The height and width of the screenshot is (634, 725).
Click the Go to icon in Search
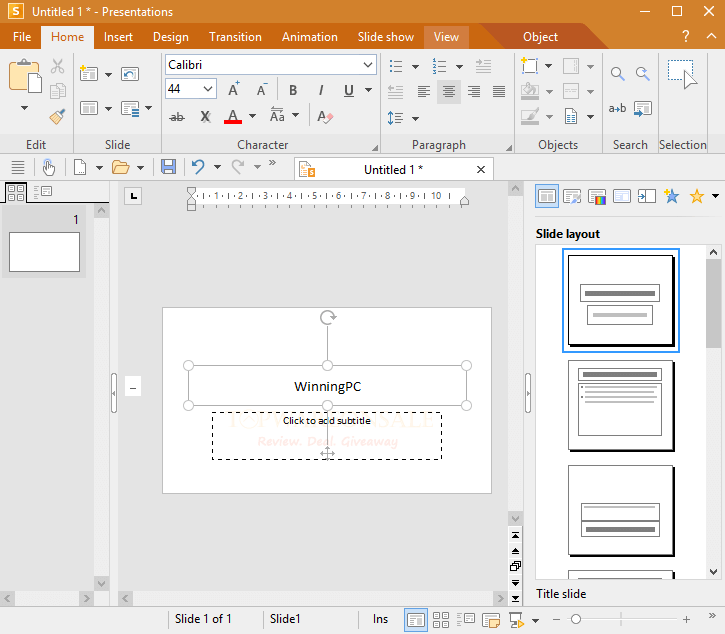(643, 109)
